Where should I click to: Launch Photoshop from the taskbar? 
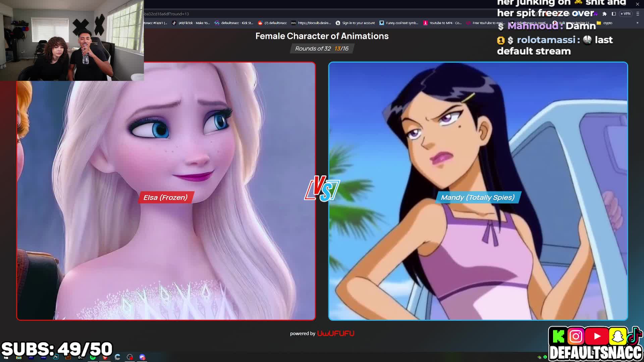point(56,357)
